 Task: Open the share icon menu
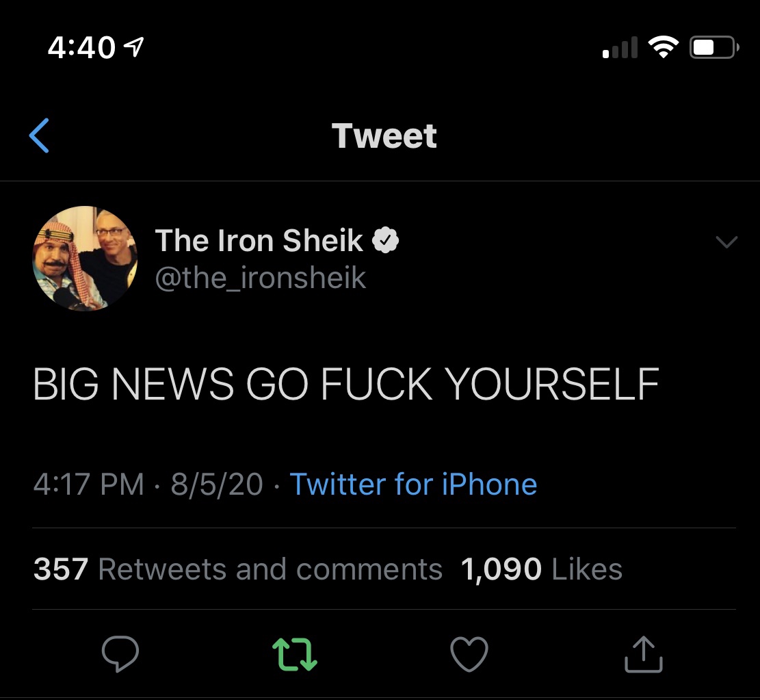click(644, 653)
